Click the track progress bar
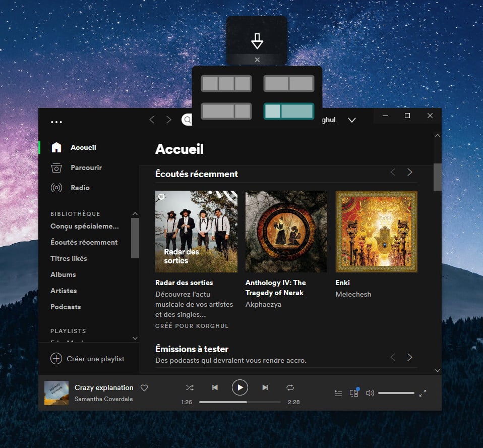Viewport: 483px width, 448px height. click(x=240, y=402)
